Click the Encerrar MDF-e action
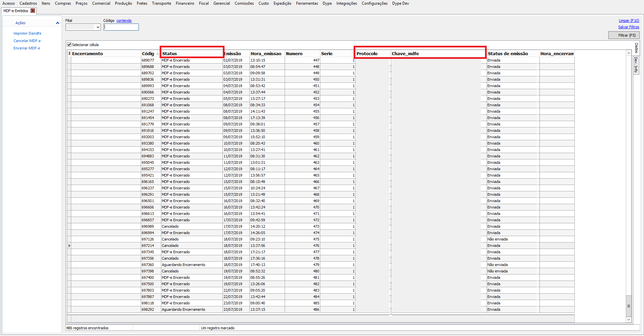 27,48
